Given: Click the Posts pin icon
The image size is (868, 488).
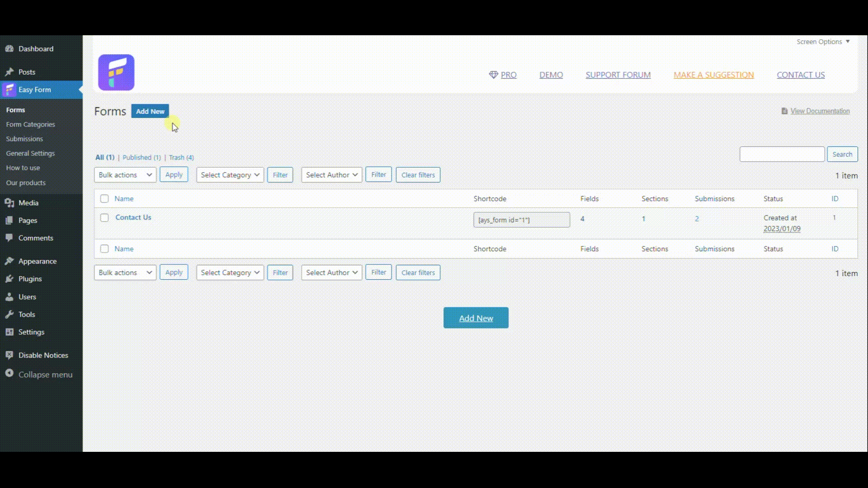Looking at the screenshot, I should click(x=9, y=72).
